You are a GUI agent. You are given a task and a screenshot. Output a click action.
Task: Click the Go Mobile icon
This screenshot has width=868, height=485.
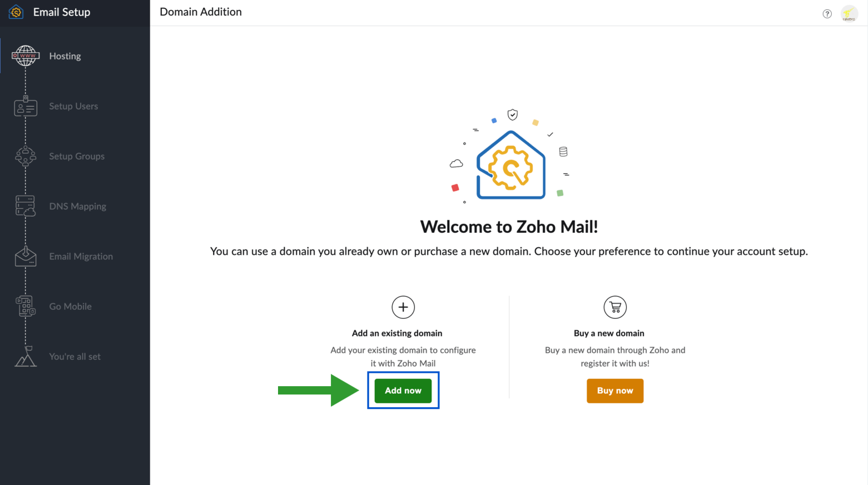(26, 306)
